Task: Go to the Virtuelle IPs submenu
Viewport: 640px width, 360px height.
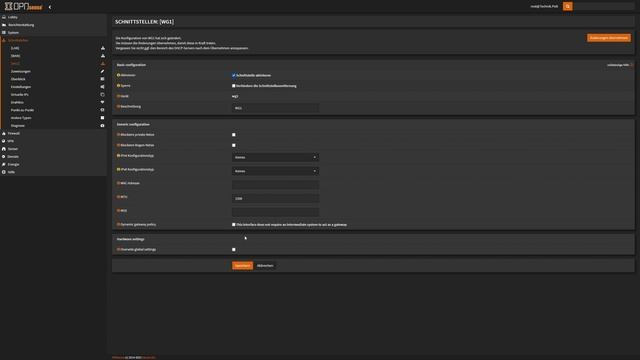Action: [x=20, y=95]
